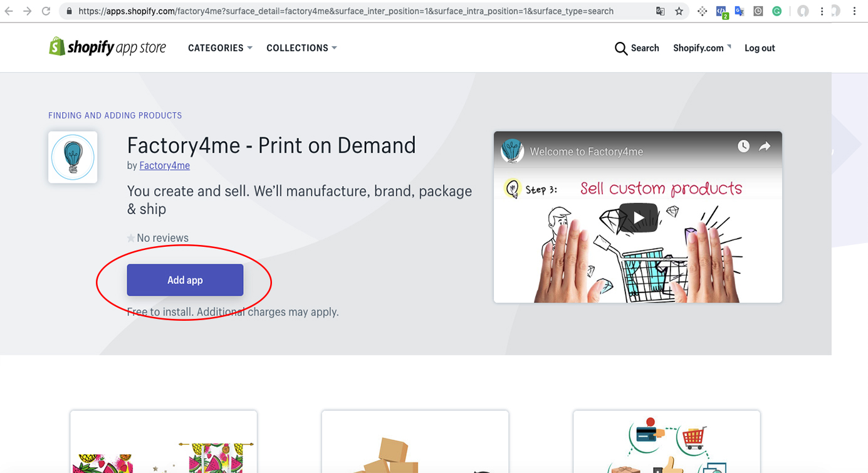Click the No reviews star rating
The height and width of the screenshot is (473, 868).
(158, 238)
